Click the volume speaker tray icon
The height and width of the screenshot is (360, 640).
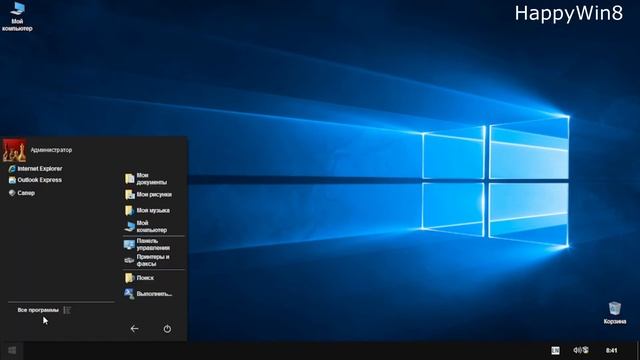point(577,350)
